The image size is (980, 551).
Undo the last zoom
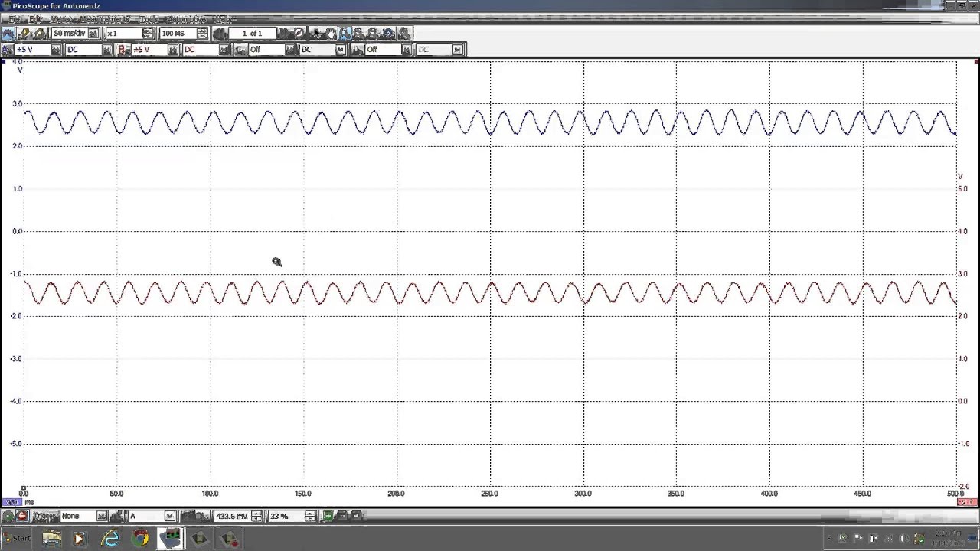click(x=388, y=34)
